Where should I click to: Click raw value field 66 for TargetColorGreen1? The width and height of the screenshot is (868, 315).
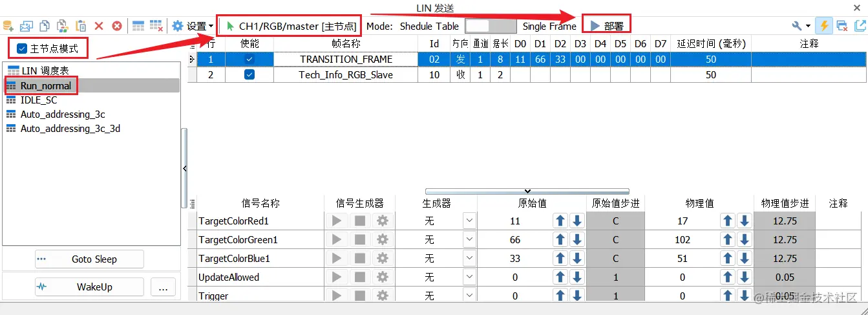(514, 239)
